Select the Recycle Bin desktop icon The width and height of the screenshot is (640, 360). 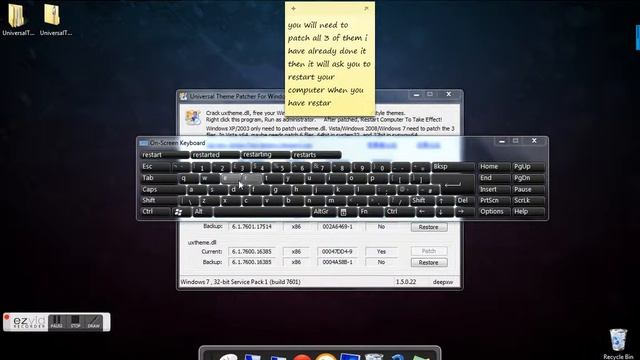click(618, 344)
